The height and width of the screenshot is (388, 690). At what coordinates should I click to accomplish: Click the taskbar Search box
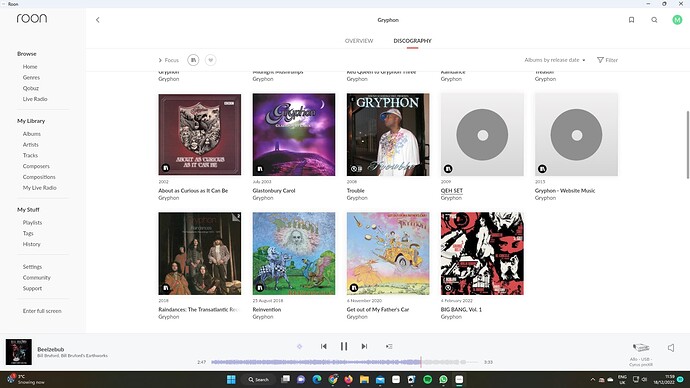(x=258, y=380)
